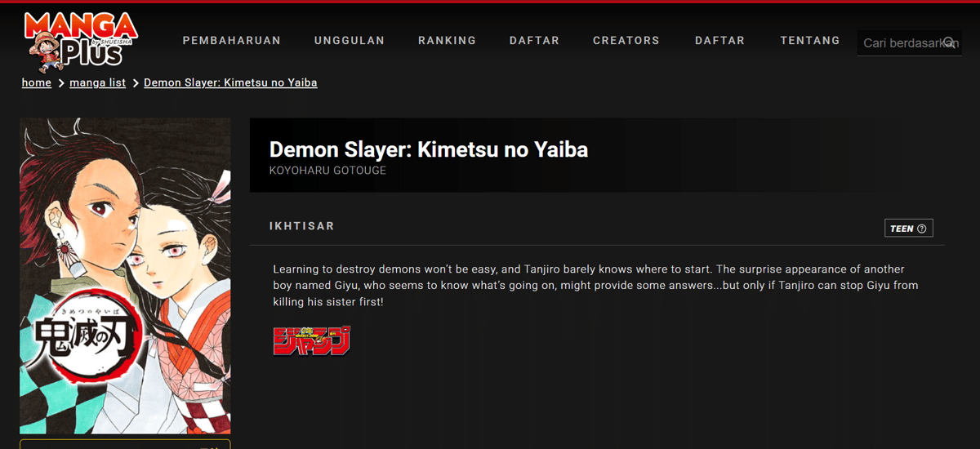Click the Demon Slayer breadcrumb link
Screen dimensions: 980x449
(x=230, y=82)
